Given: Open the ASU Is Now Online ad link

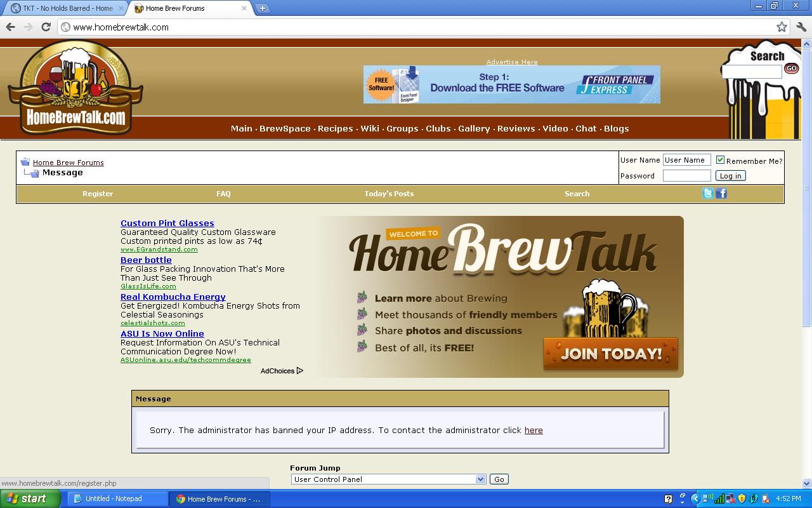Looking at the screenshot, I should [162, 333].
